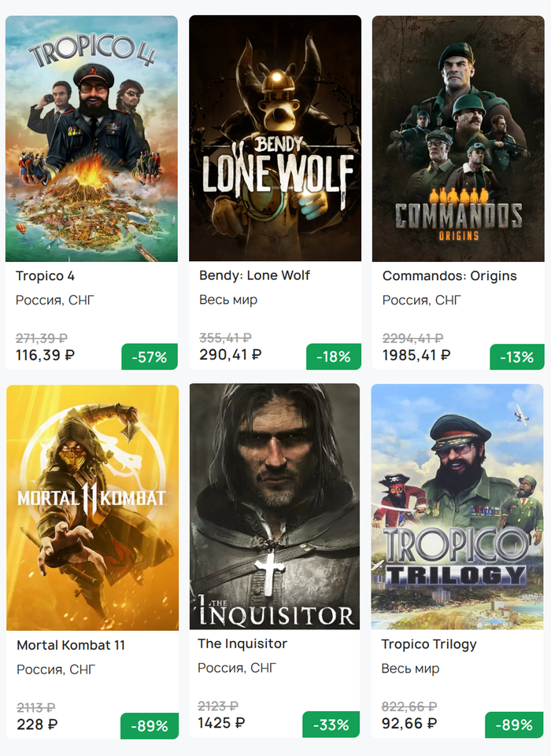This screenshot has height=756, width=551.
Task: Open The Inquisitor cover image
Action: (x=275, y=507)
